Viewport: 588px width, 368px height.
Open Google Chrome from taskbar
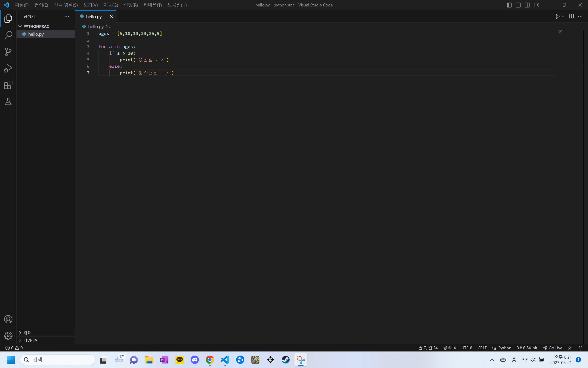pyautogui.click(x=210, y=360)
